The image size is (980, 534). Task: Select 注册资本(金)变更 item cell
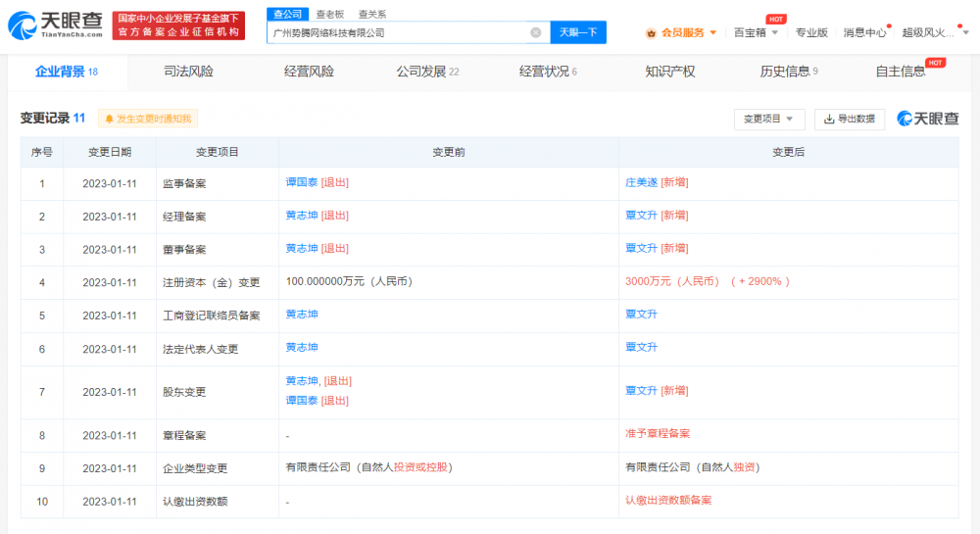point(212,282)
